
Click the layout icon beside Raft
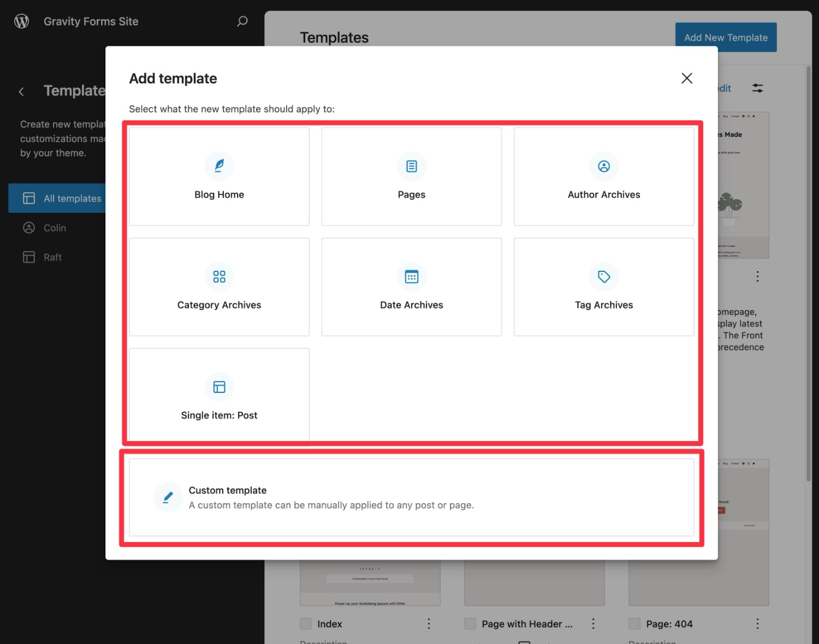(x=29, y=257)
